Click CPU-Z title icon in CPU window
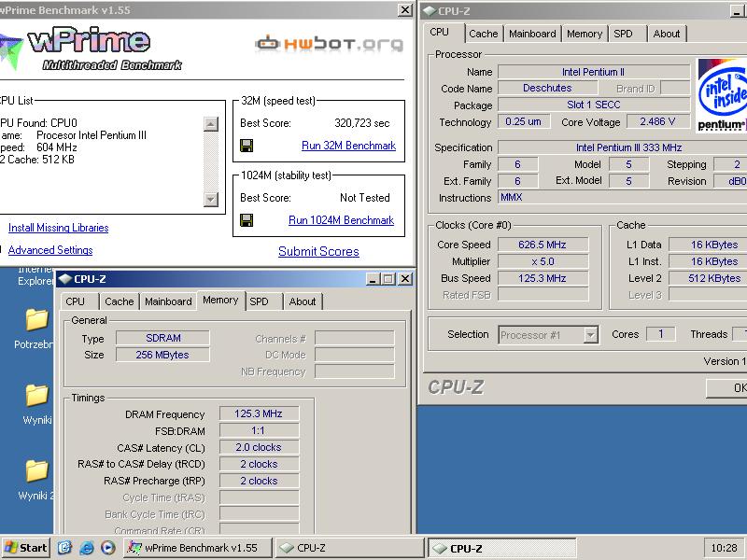The width and height of the screenshot is (747, 560). (430, 11)
